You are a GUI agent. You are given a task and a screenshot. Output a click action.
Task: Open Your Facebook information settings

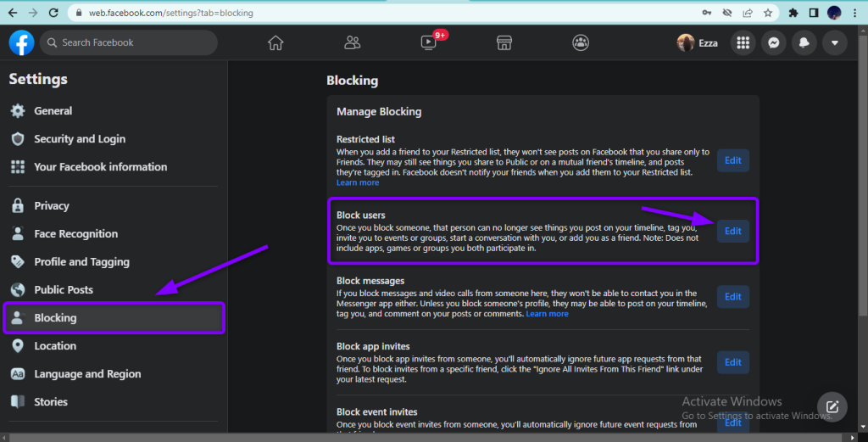pyautogui.click(x=114, y=167)
